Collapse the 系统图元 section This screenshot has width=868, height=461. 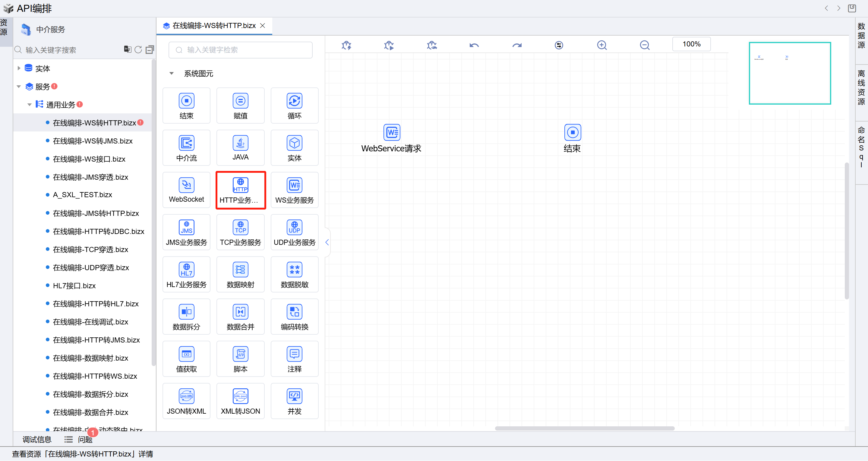(x=172, y=74)
